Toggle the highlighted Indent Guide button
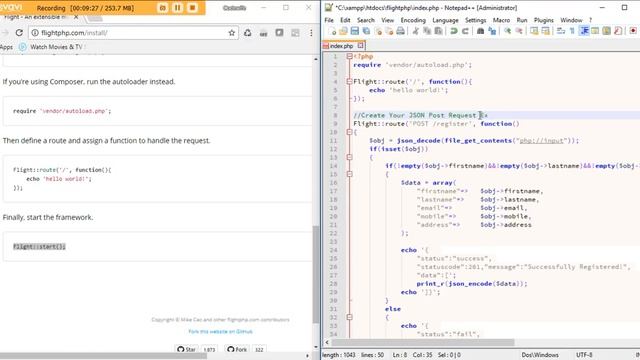This screenshot has width=640, height=360. point(584,31)
